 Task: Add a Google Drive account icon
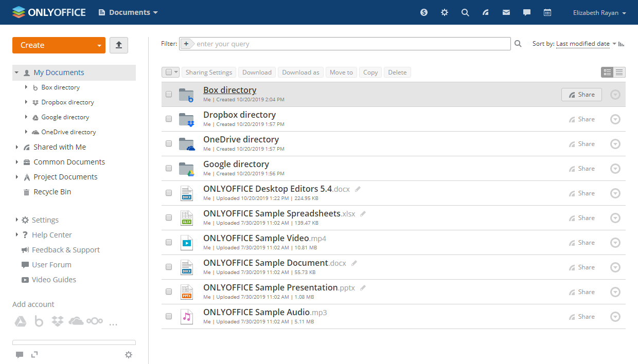click(20, 321)
